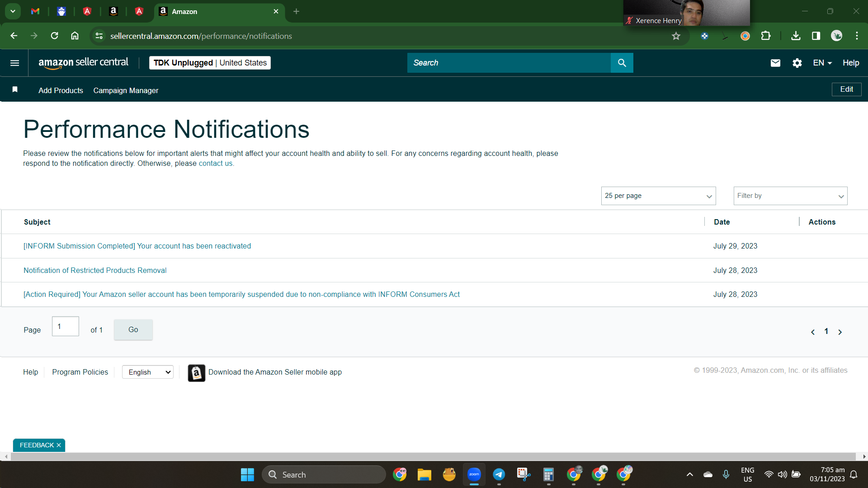Click the Seller Central search field
Image resolution: width=868 pixels, height=488 pixels.
[509, 63]
